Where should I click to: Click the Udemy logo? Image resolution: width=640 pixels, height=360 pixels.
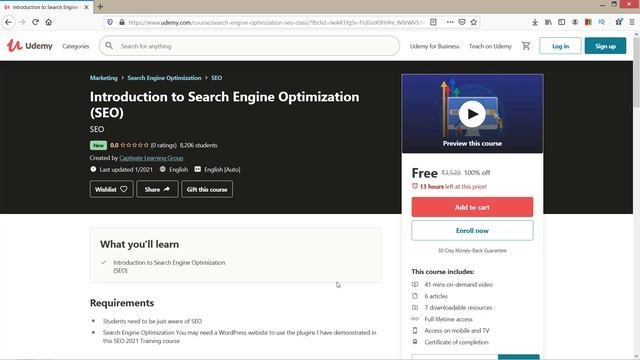29,46
